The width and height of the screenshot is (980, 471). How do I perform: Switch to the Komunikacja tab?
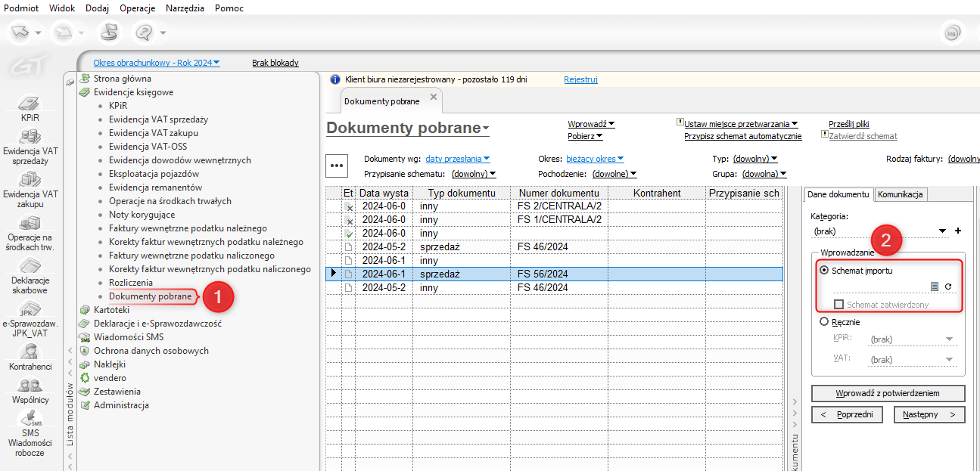click(x=901, y=194)
